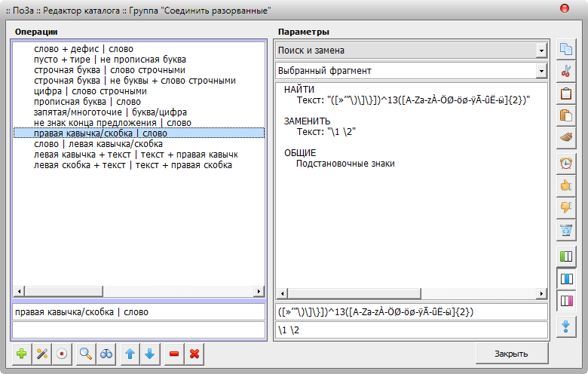Viewport: 588px width, 374px height.
Task: Click the blue download arrow icon
Action: [566, 326]
